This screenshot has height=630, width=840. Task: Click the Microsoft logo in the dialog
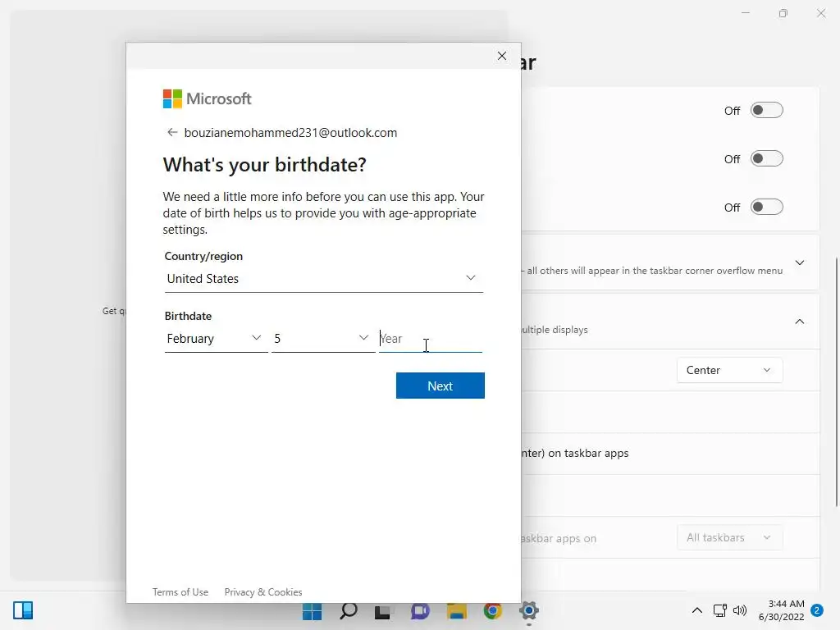pos(207,98)
